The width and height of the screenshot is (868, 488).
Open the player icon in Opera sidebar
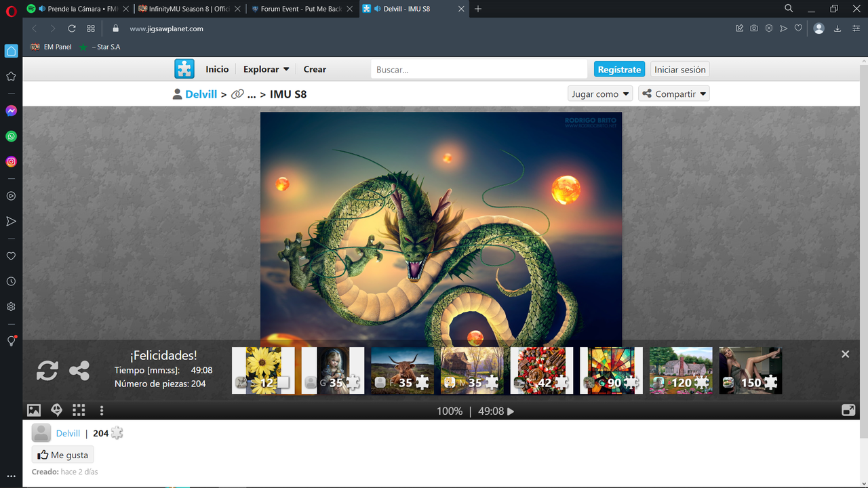coord(11,196)
